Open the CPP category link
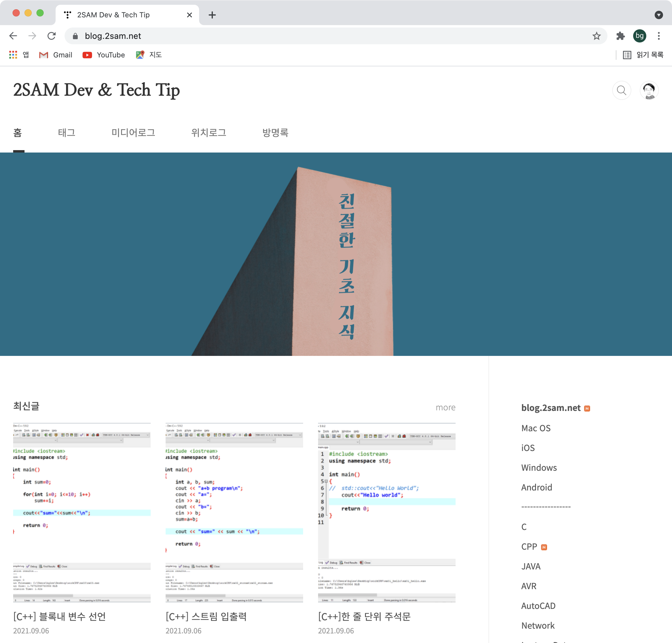 click(x=529, y=547)
